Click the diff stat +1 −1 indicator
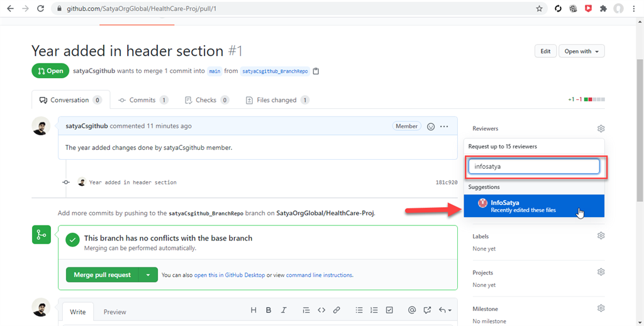 pos(586,99)
